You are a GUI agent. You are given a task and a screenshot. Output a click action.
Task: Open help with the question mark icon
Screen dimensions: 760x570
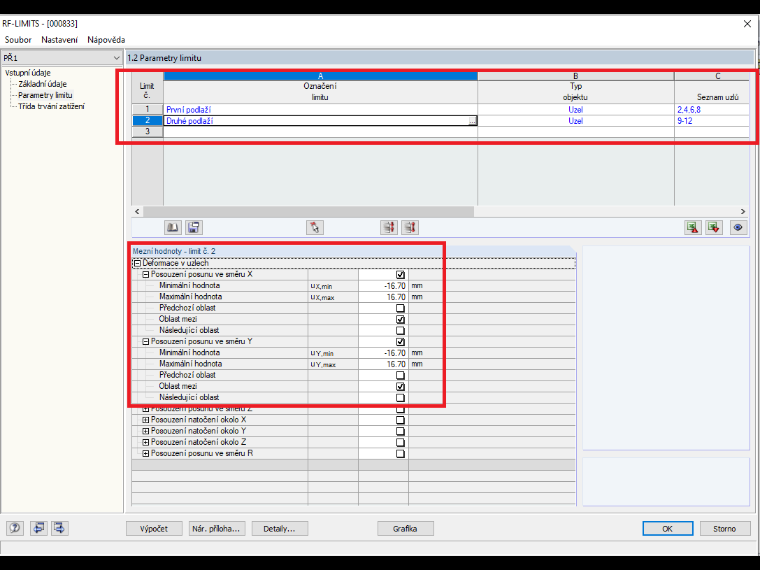(x=15, y=528)
